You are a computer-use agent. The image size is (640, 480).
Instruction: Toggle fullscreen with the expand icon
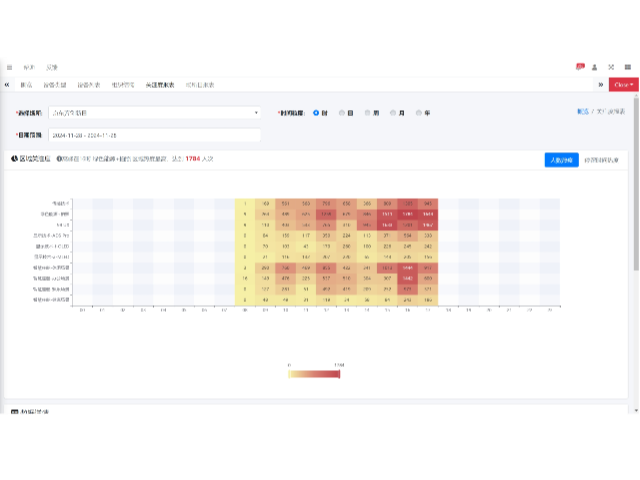click(611, 67)
